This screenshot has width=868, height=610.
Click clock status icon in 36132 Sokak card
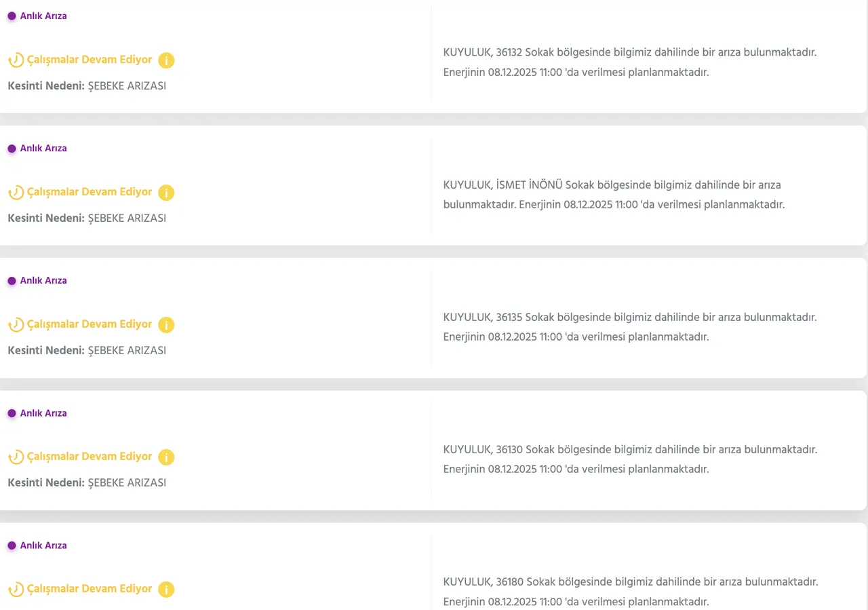pos(16,60)
